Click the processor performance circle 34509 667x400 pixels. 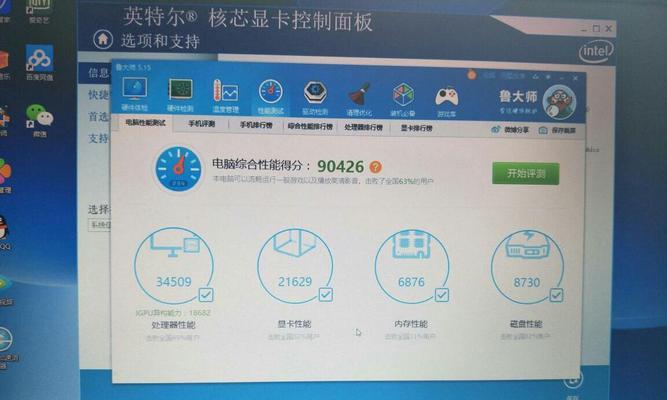click(174, 266)
